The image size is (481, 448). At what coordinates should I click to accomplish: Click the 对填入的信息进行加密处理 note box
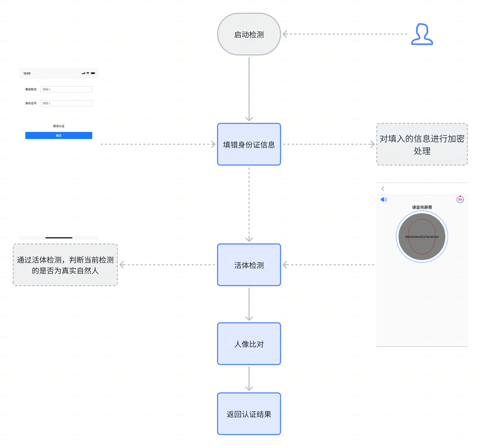click(x=422, y=144)
